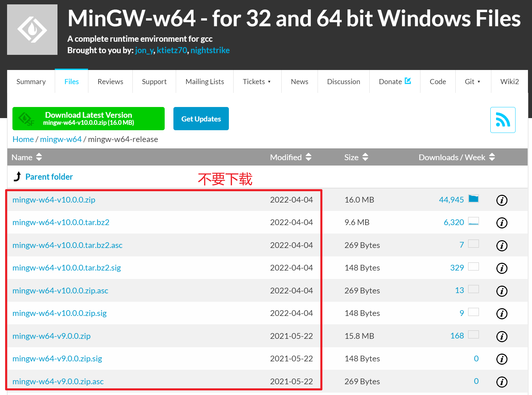Viewport: 532px width, 395px height.
Task: Open the Wiki2 tab
Action: click(x=509, y=81)
